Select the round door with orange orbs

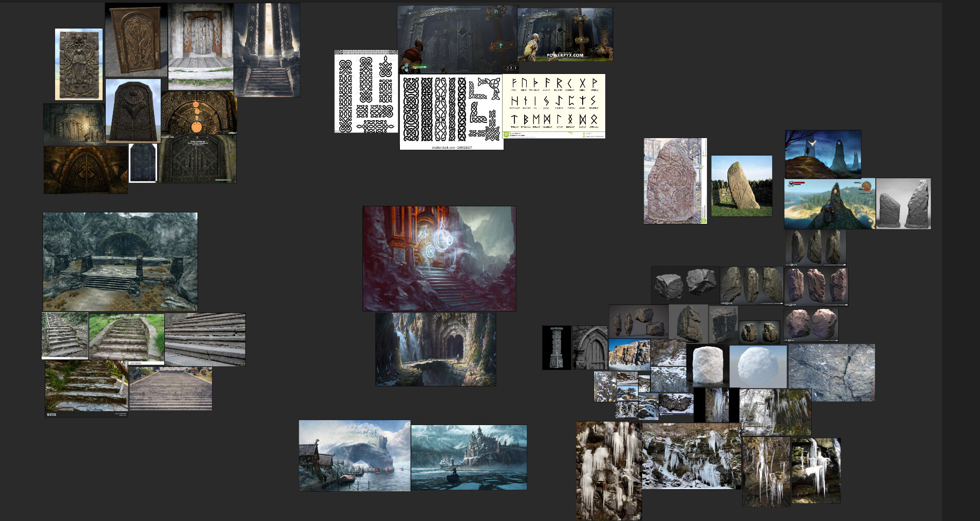click(x=199, y=113)
